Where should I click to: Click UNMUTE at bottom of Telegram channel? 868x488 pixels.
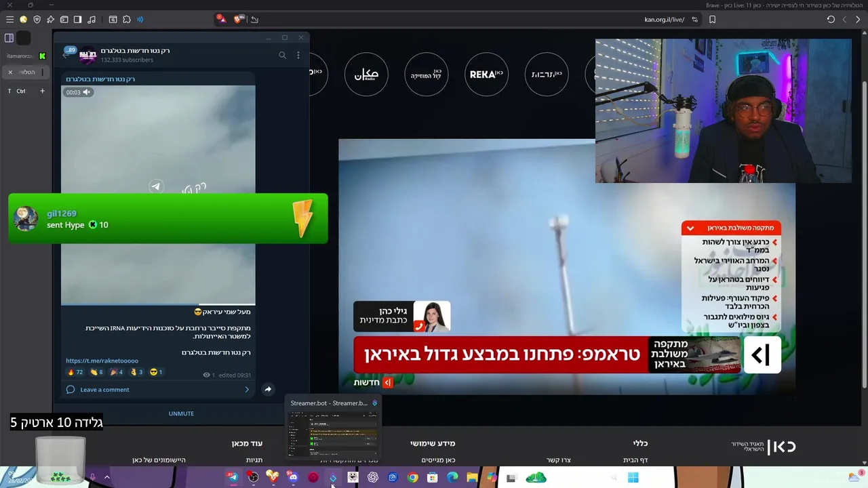pyautogui.click(x=181, y=413)
